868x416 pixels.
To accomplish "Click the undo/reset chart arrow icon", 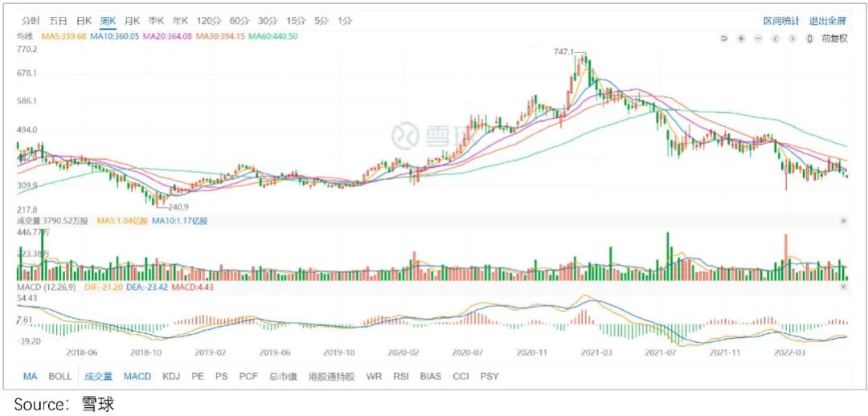I will coord(723,38).
